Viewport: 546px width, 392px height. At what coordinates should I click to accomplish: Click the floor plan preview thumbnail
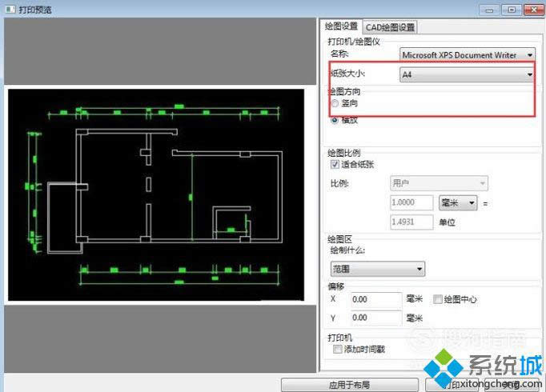(x=156, y=194)
